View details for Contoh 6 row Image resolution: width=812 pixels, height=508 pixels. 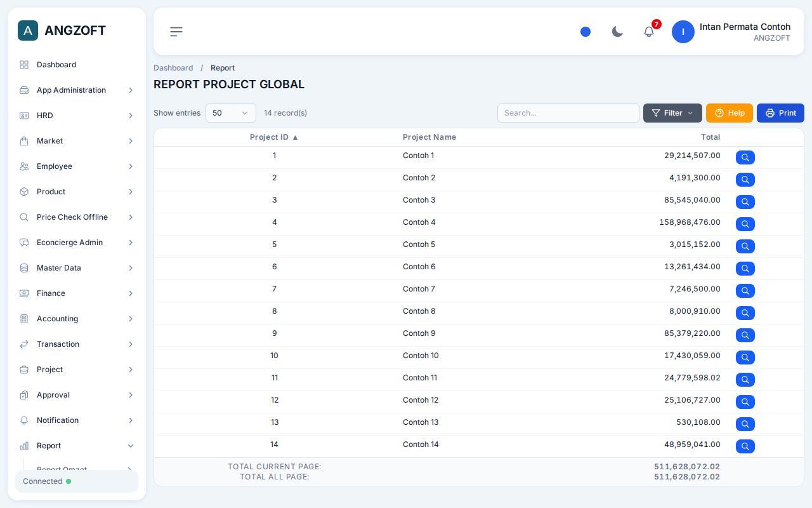pyautogui.click(x=745, y=269)
